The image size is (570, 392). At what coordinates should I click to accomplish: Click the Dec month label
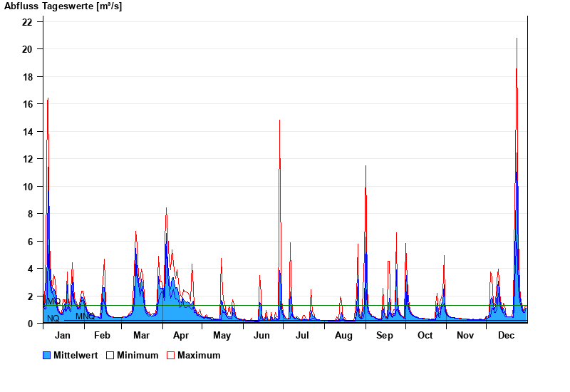point(506,336)
